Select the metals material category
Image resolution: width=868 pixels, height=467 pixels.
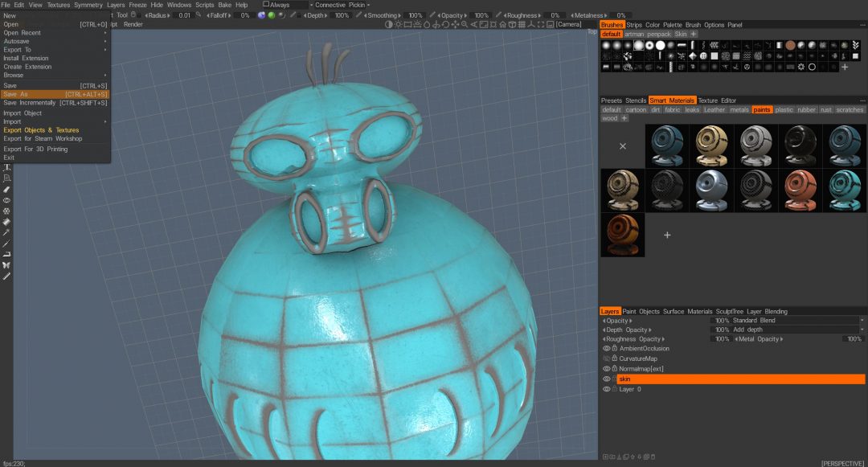739,109
